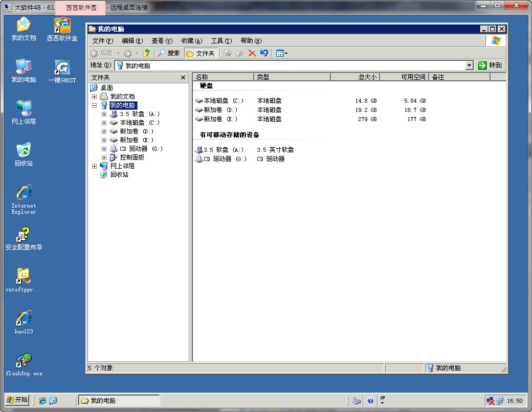This screenshot has height=412, width=532.
Task: Open the Search (搜索) toolbar button
Action: coord(169,53)
